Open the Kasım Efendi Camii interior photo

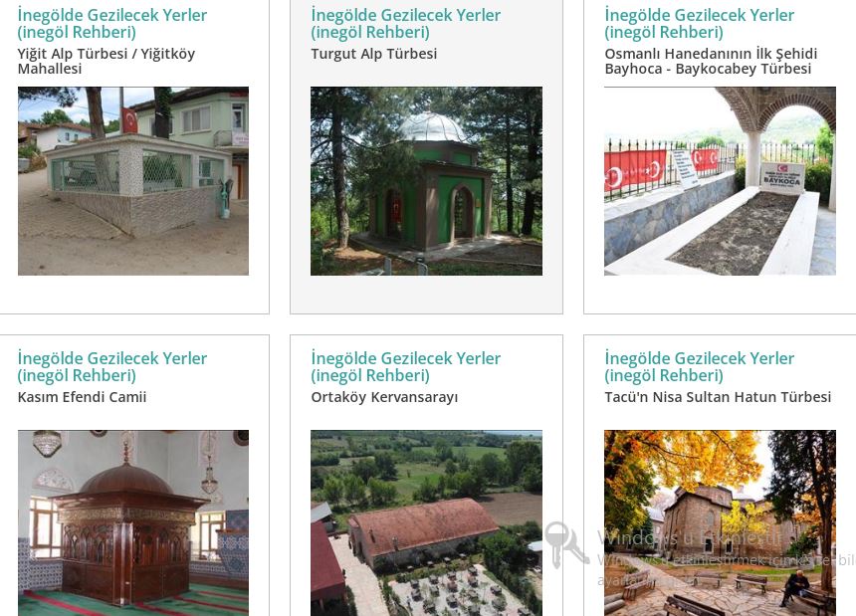tap(133, 522)
